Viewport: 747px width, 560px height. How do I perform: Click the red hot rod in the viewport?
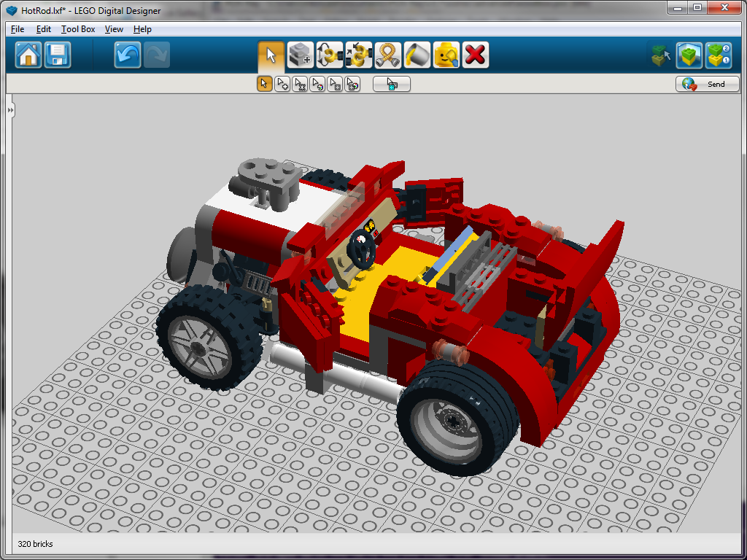point(379,306)
